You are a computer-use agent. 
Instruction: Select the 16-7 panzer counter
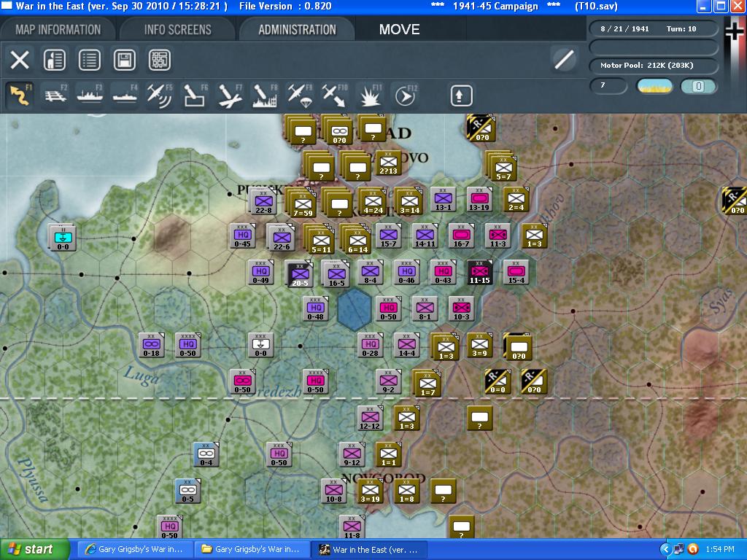pyautogui.click(x=461, y=236)
